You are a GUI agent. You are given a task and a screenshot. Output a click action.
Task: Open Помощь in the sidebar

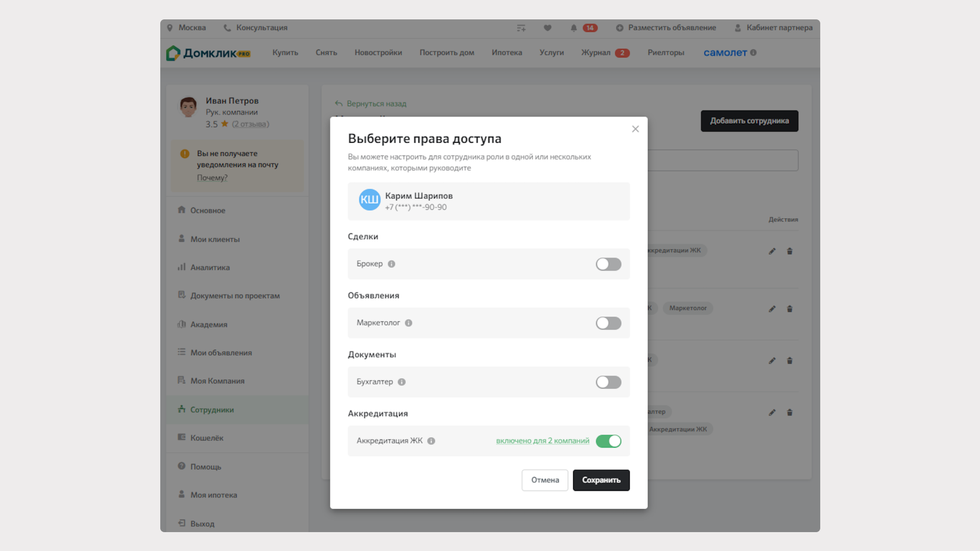point(237,467)
